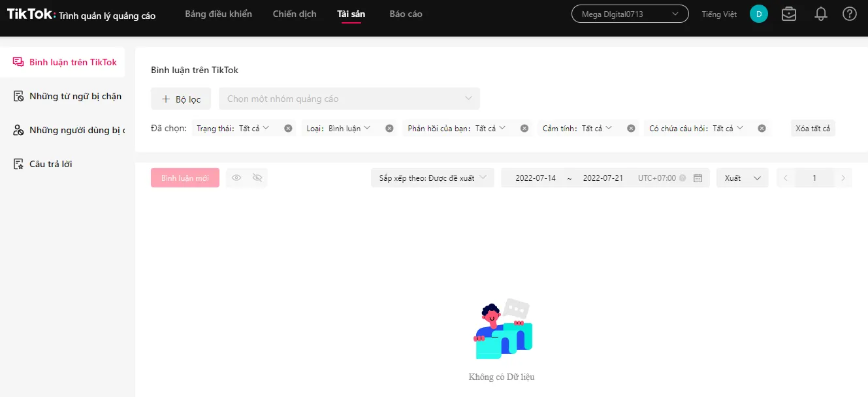This screenshot has height=397, width=868.
Task: Go to the previous page arrow
Action: pyautogui.click(x=786, y=178)
